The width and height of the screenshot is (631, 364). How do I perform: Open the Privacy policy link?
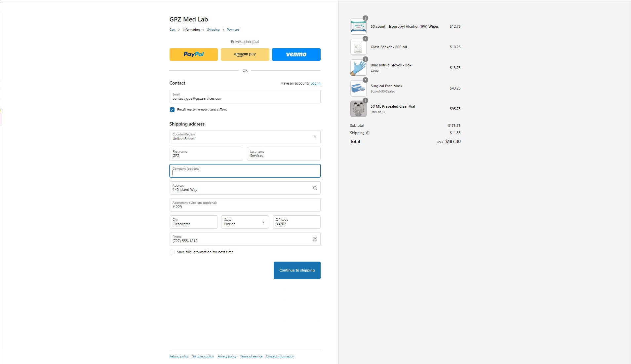click(227, 356)
